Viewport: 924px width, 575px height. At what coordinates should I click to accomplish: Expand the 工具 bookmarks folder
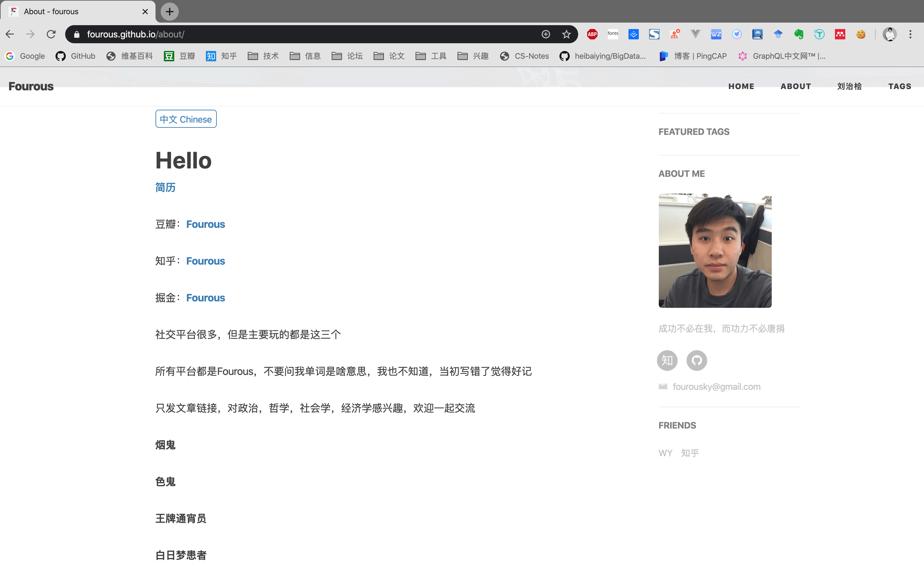(x=431, y=56)
